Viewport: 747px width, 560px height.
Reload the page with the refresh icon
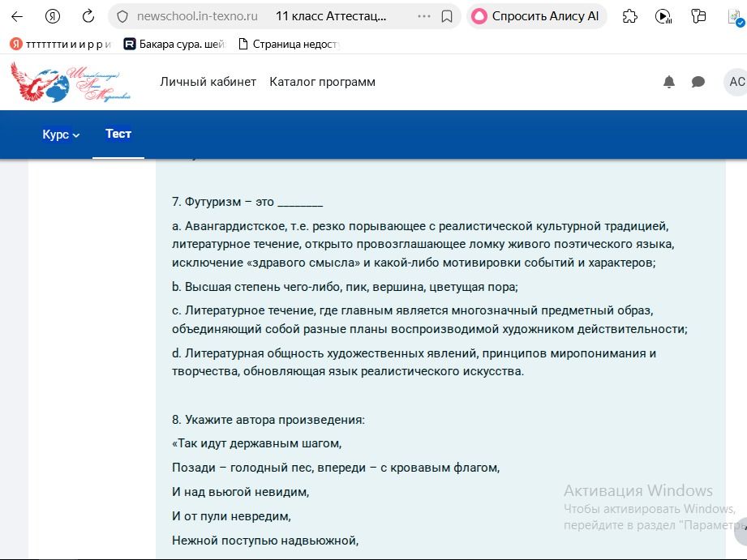click(88, 17)
